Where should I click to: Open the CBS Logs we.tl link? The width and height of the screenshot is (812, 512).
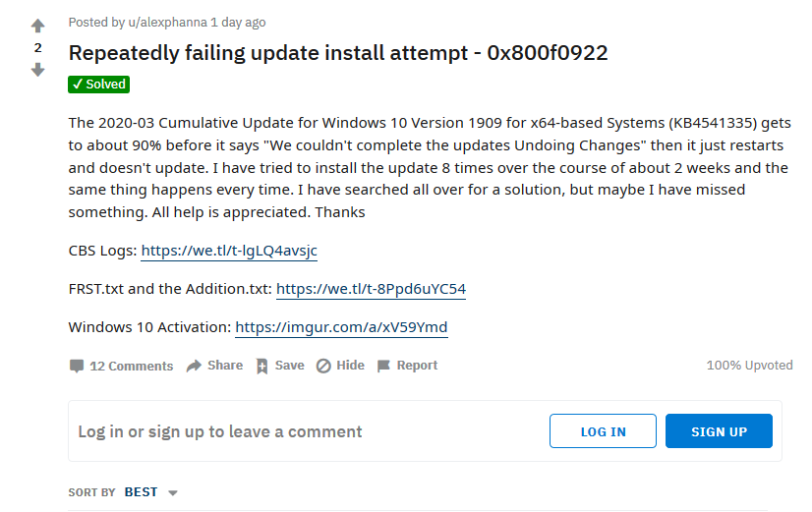[x=229, y=251]
